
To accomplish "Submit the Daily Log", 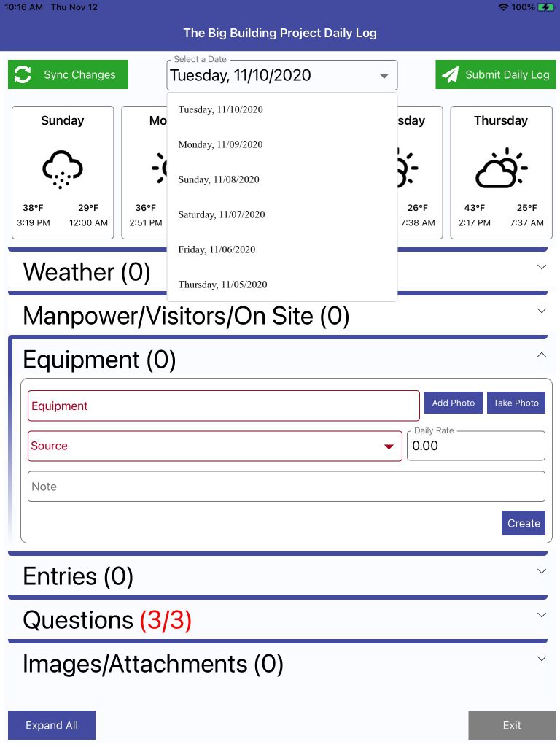I will tap(495, 74).
